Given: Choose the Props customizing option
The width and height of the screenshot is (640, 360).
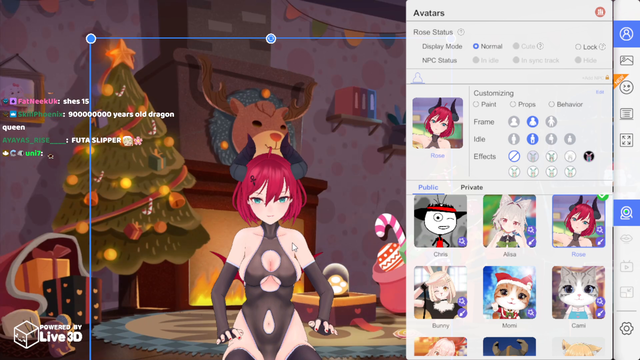Looking at the screenshot, I should pyautogui.click(x=513, y=104).
